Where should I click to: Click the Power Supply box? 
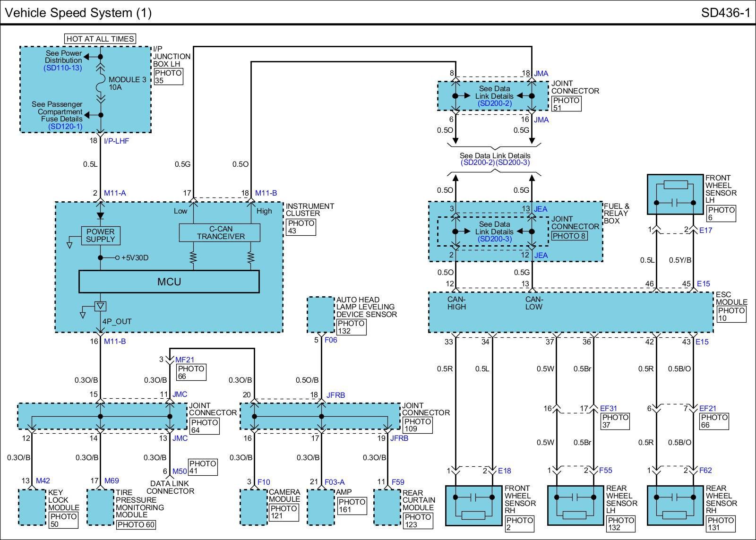coord(100,235)
